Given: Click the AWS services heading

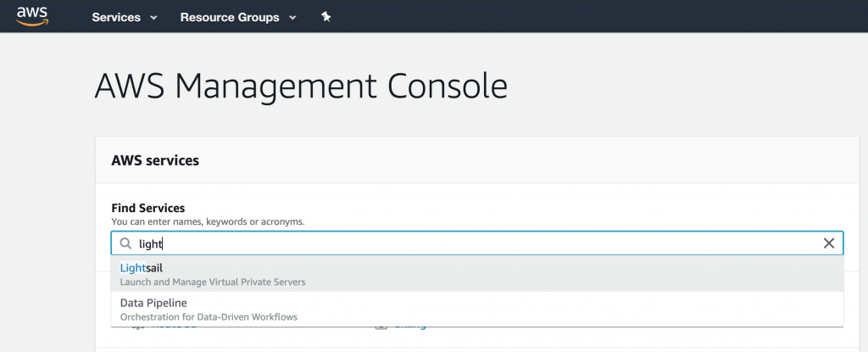Looking at the screenshot, I should pos(155,161).
